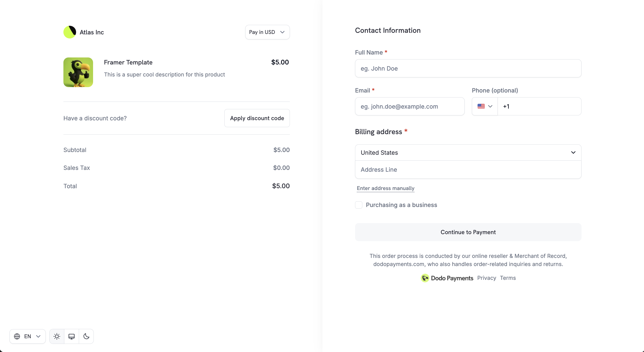The width and height of the screenshot is (644, 352).
Task: Select system theme monitor icon
Action: click(72, 336)
